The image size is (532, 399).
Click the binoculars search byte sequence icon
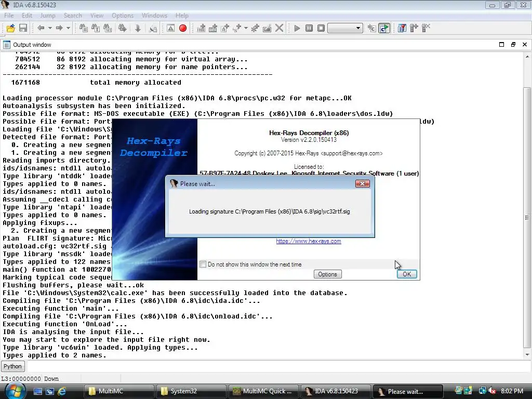point(108,28)
